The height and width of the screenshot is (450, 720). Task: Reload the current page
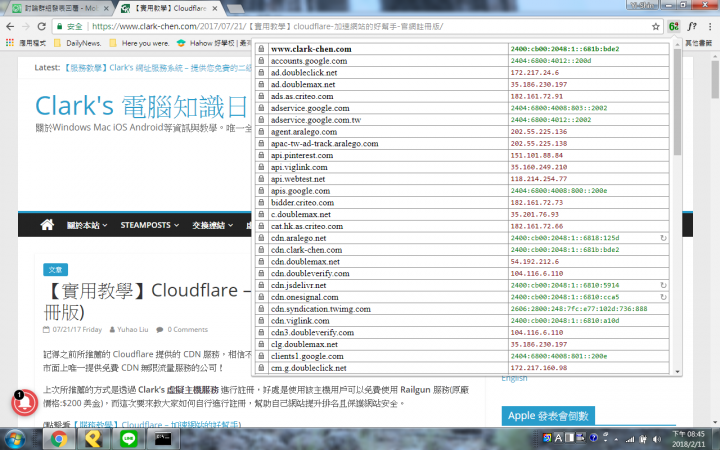(41, 27)
